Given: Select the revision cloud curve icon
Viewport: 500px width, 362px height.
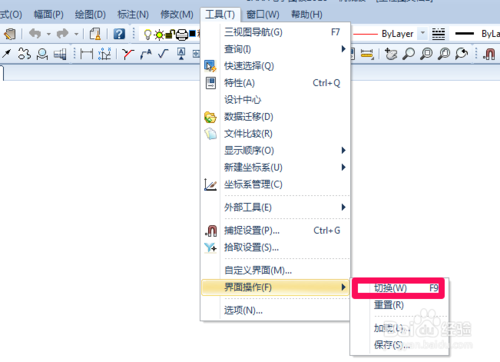Looking at the screenshot, I should click(x=24, y=54).
